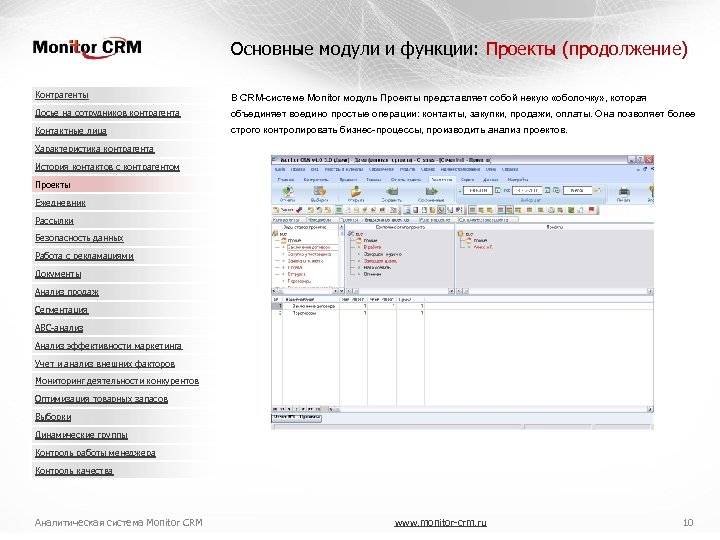Image resolution: width=720 pixels, height=540 pixels.
Task: Click the start date field in CRM ribbon
Action: pyautogui.click(x=478, y=190)
